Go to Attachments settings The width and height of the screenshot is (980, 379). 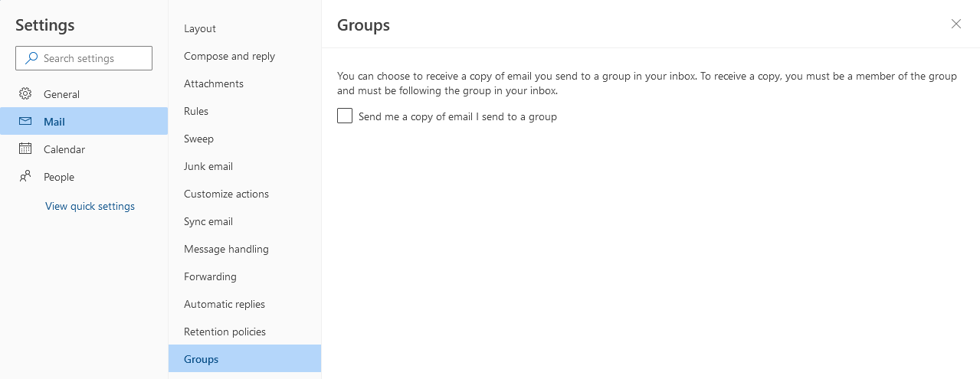pos(214,83)
